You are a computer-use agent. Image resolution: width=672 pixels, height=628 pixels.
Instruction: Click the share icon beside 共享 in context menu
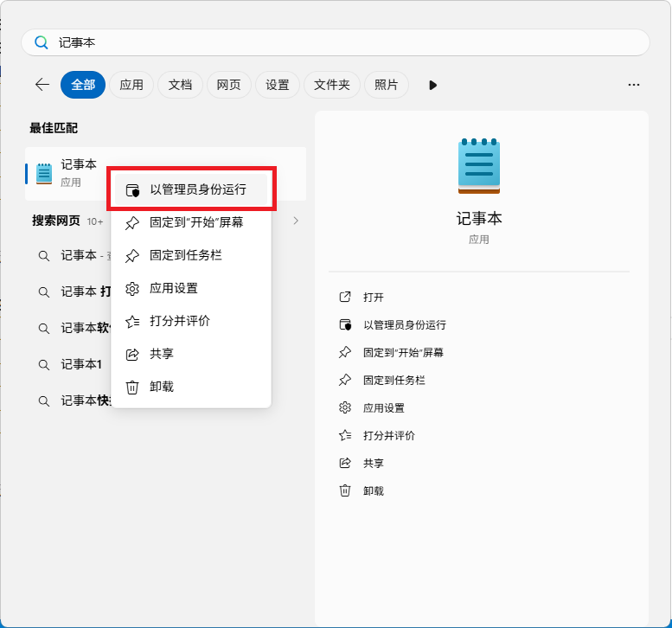132,355
